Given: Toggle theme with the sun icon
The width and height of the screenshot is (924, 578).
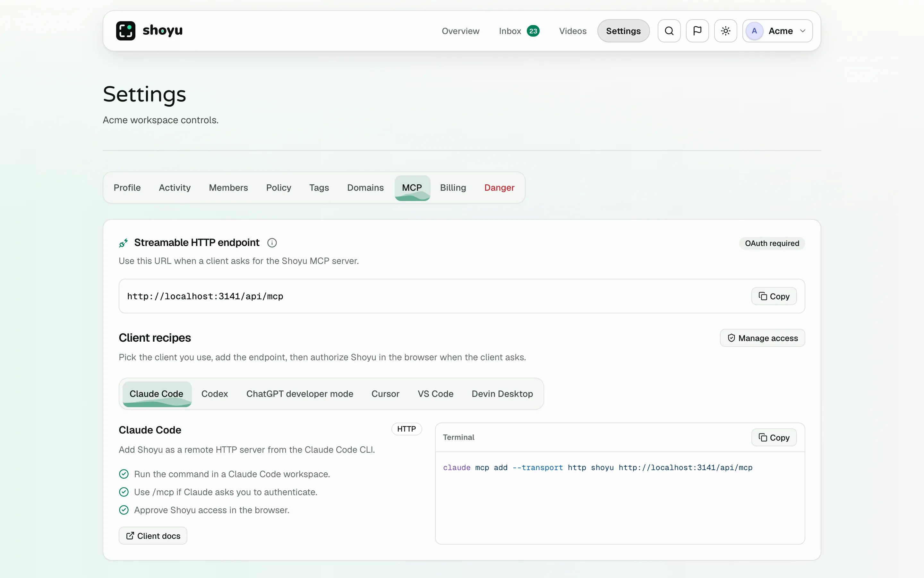Looking at the screenshot, I should click(725, 31).
